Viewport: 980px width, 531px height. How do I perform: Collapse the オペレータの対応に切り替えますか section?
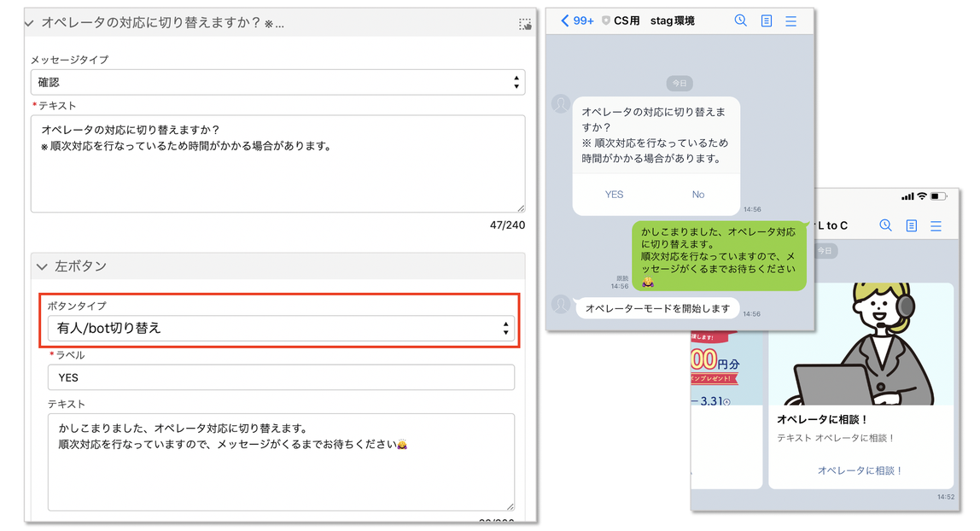coord(29,23)
